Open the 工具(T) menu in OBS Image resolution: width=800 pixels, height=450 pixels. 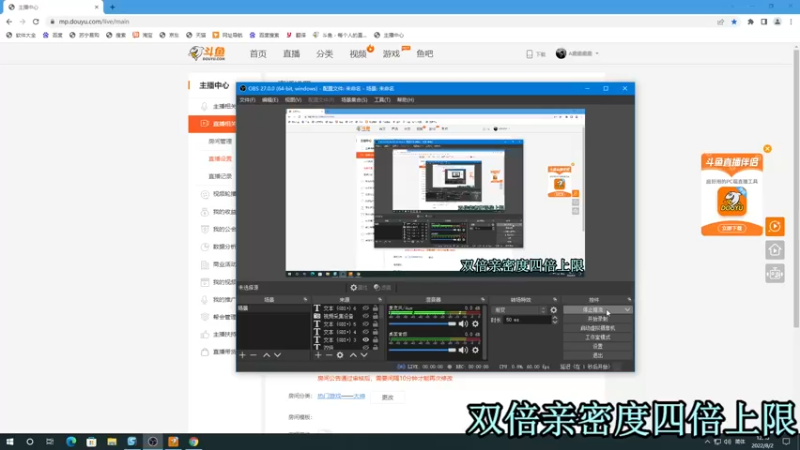point(382,100)
